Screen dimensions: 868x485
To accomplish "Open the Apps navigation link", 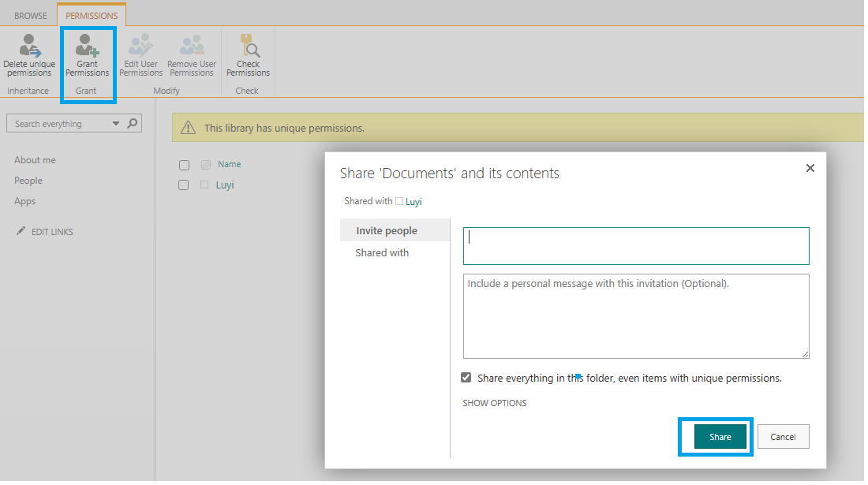I will tap(25, 201).
